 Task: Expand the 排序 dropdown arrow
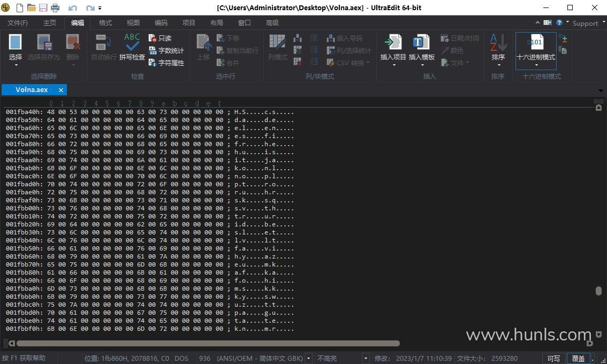[499, 65]
